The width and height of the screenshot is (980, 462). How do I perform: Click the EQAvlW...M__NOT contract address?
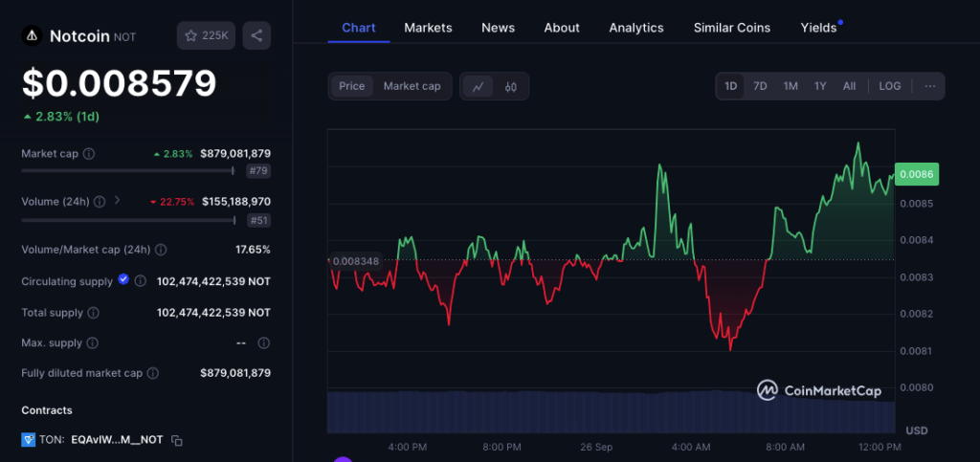(117, 440)
